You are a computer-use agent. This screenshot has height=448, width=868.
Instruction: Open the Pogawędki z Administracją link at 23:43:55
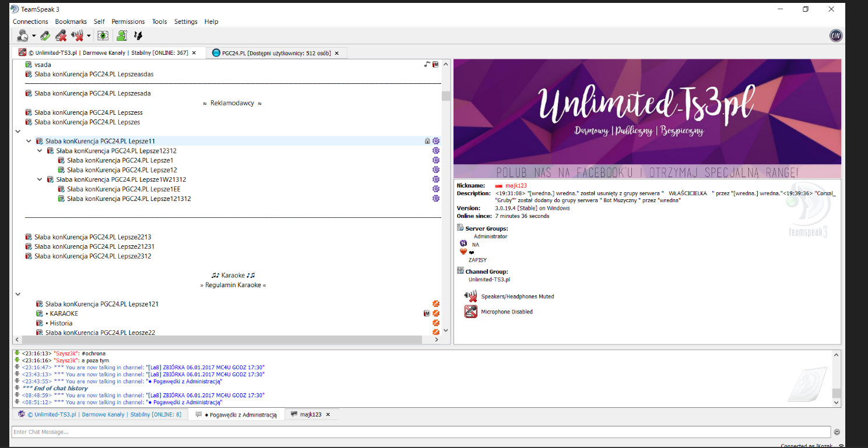coord(184,382)
